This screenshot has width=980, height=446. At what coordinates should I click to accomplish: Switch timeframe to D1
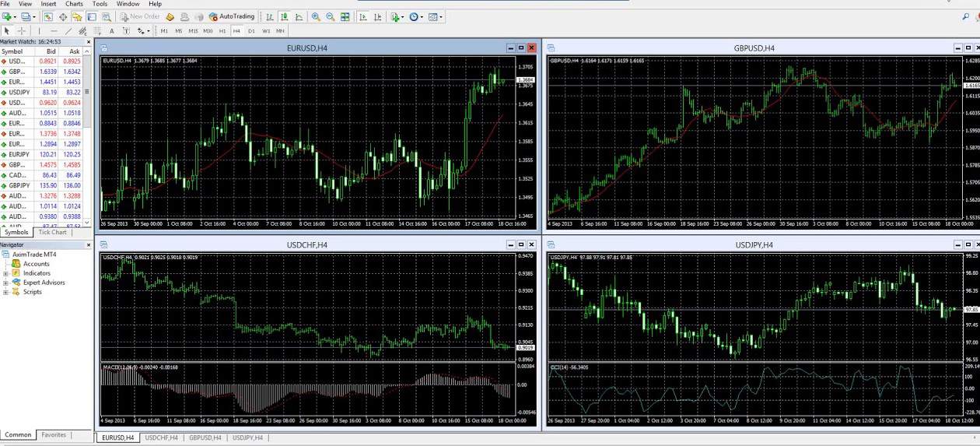(x=251, y=31)
